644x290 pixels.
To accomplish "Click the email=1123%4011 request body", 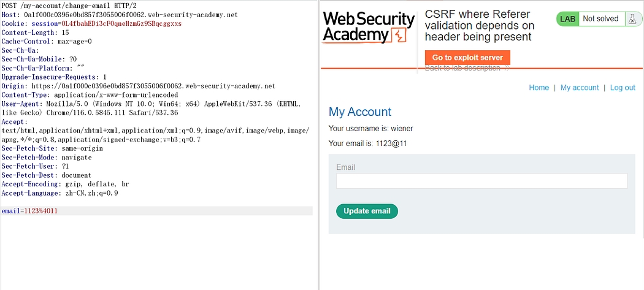I will tap(30, 211).
